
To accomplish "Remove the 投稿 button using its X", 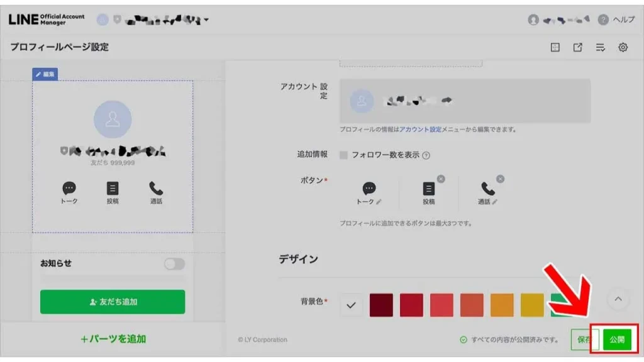I will tap(441, 178).
